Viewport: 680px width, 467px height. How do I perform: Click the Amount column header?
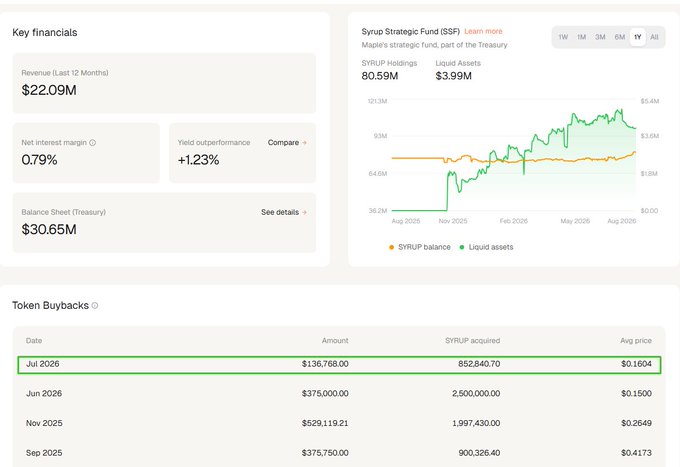click(x=335, y=341)
